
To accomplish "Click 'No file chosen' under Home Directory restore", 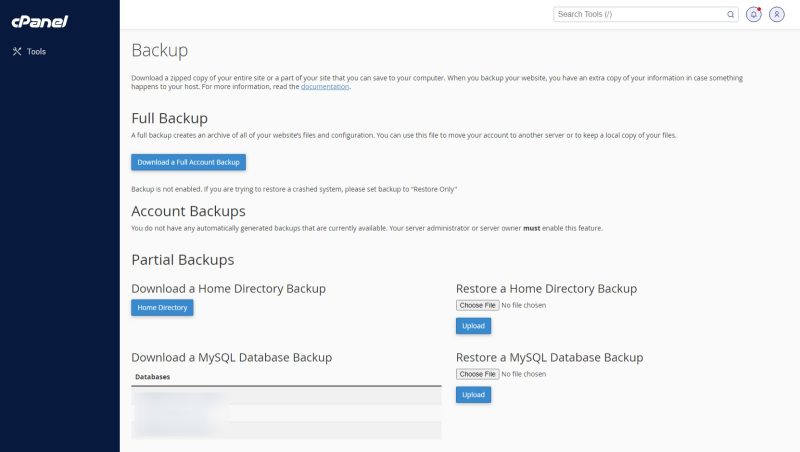I will 523,305.
